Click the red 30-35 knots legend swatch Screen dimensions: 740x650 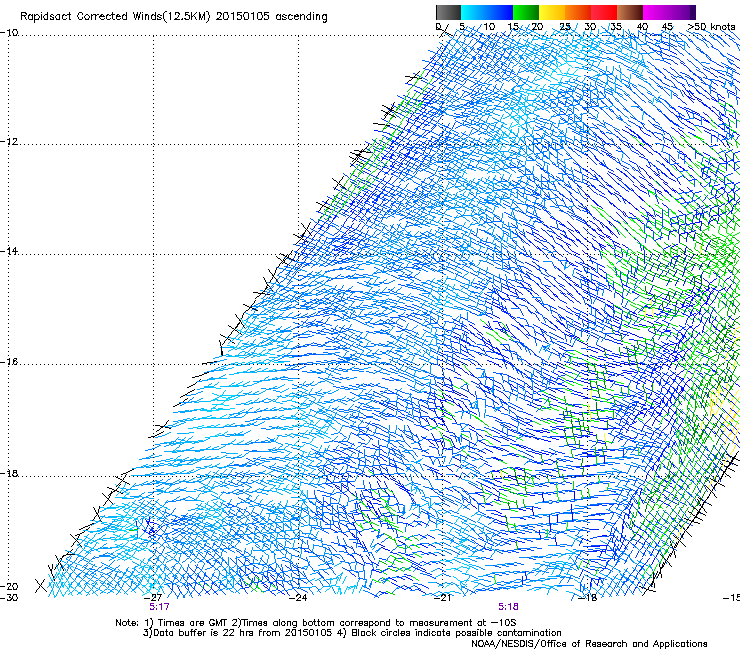coord(604,12)
